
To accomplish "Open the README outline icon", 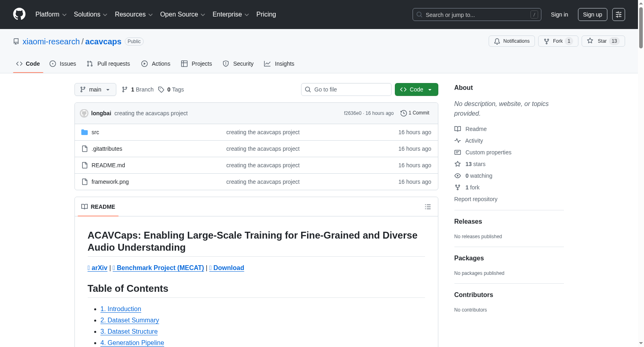I will pos(428,207).
